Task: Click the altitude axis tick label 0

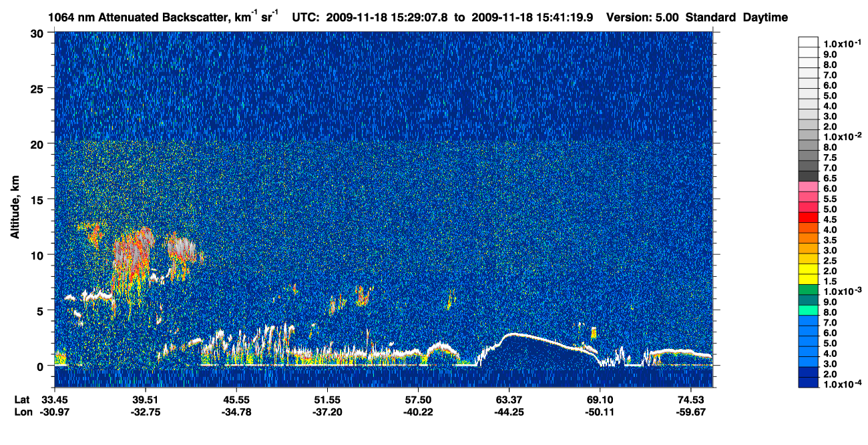Action: pyautogui.click(x=41, y=366)
